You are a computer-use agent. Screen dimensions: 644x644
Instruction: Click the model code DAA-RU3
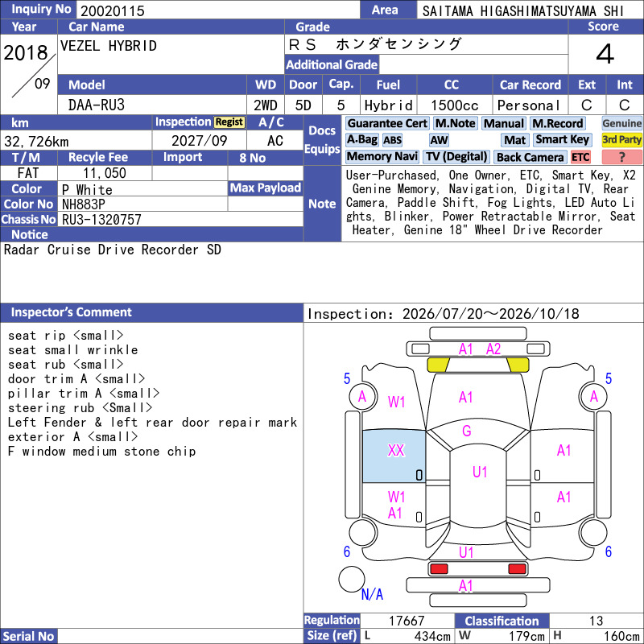click(x=97, y=105)
